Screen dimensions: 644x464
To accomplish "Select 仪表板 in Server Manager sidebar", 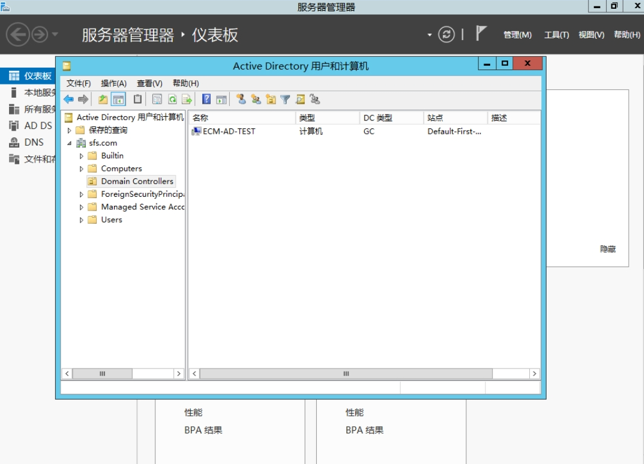I will pos(30,76).
